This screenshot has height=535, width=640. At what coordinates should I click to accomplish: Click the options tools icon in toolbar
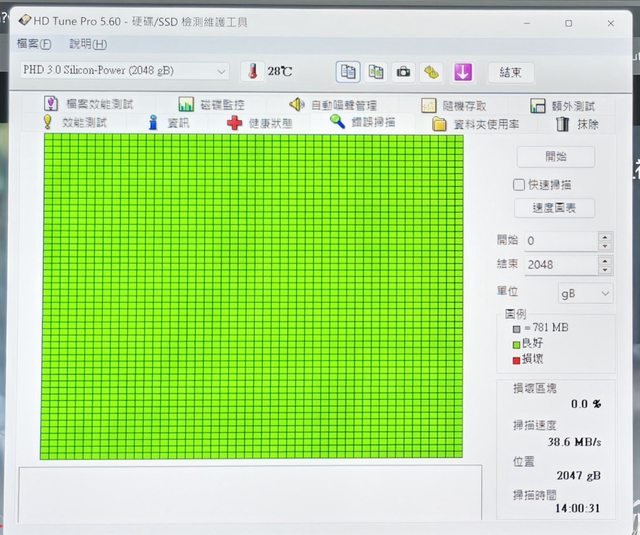coord(431,72)
